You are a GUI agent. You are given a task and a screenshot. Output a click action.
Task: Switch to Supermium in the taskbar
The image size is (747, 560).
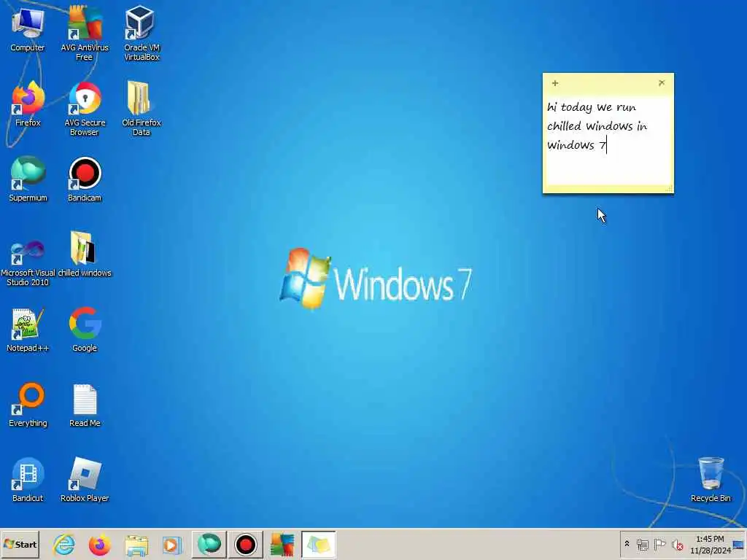click(x=209, y=544)
